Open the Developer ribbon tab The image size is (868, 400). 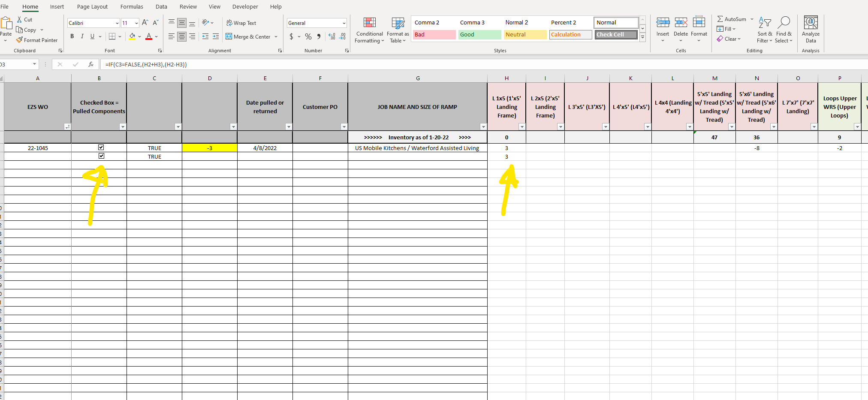pos(245,6)
